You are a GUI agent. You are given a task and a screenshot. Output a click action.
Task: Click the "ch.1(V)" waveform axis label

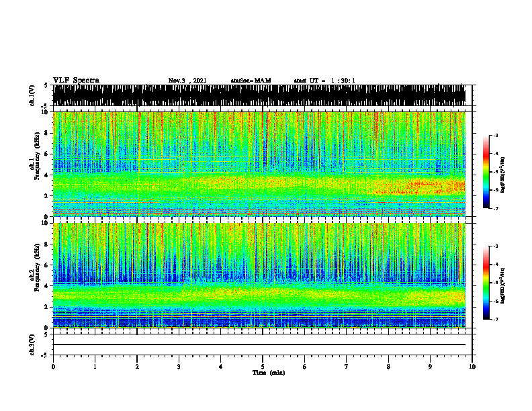click(32, 96)
